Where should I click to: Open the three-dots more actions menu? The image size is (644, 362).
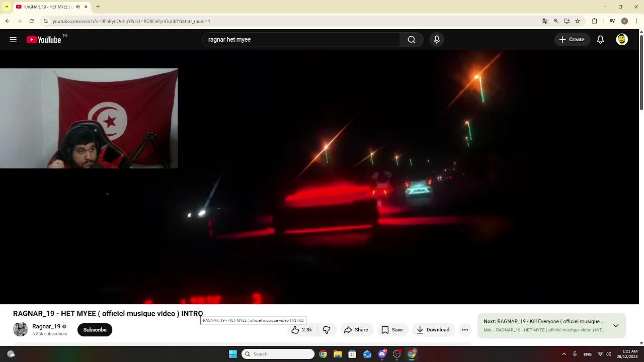point(465,330)
